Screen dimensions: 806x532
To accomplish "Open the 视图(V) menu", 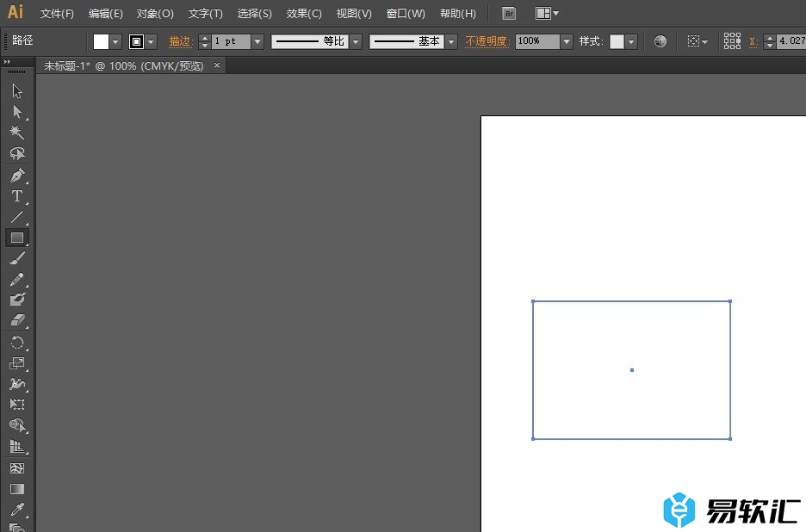I will (354, 14).
